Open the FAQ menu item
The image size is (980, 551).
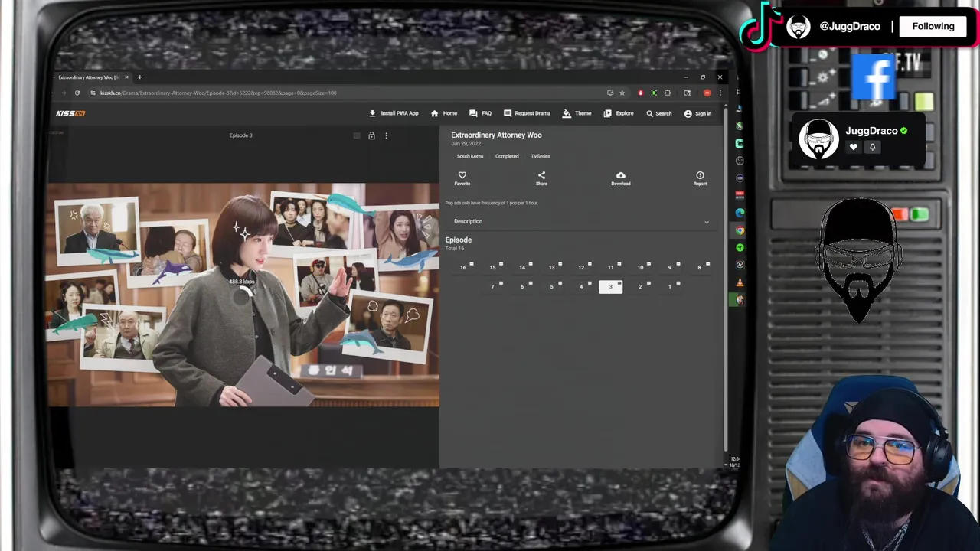coord(481,113)
